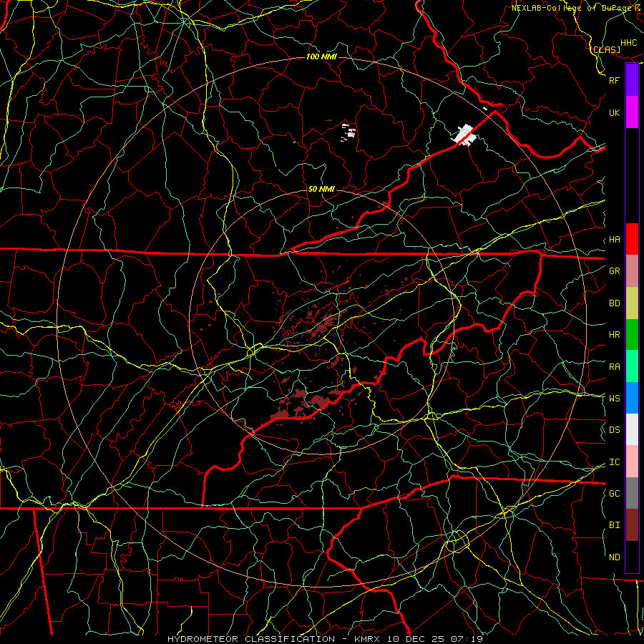The height and width of the screenshot is (644, 644).
Task: Click the 07:19 timestamp
Action: point(466,639)
